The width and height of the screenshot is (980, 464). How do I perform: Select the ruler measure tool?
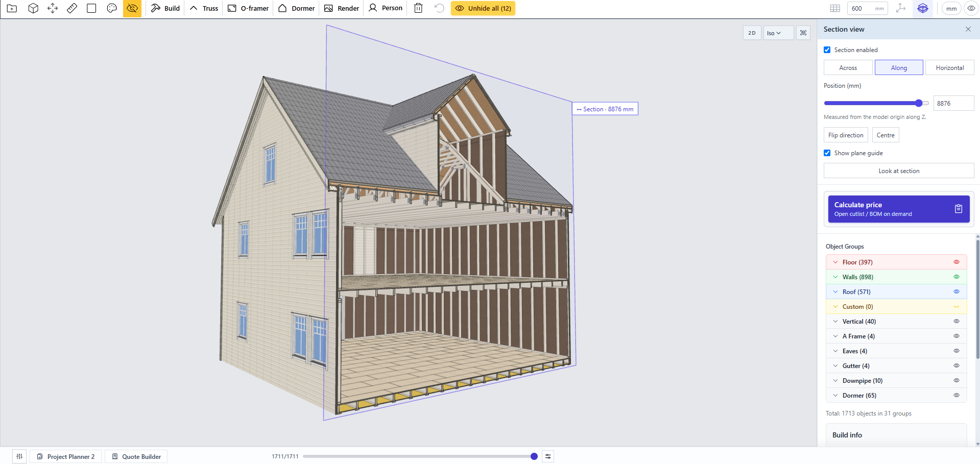[x=72, y=8]
